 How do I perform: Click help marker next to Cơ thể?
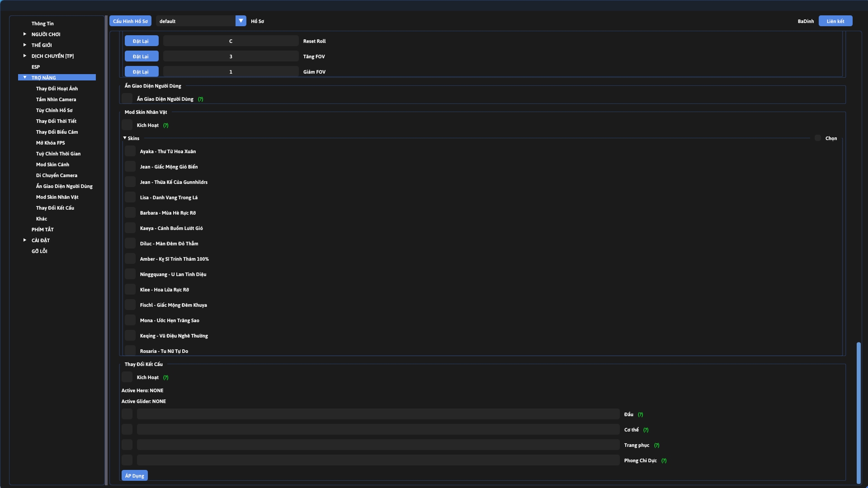646,430
